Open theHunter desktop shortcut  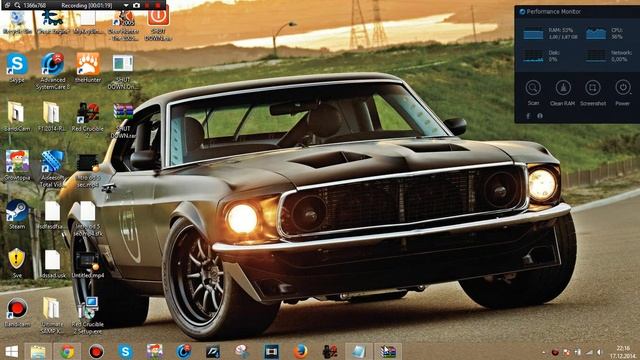point(88,67)
